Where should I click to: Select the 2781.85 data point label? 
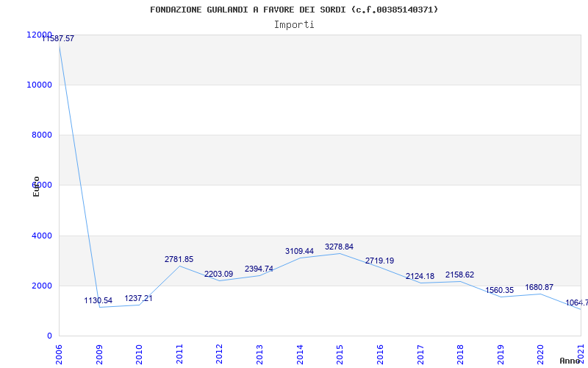(179, 259)
